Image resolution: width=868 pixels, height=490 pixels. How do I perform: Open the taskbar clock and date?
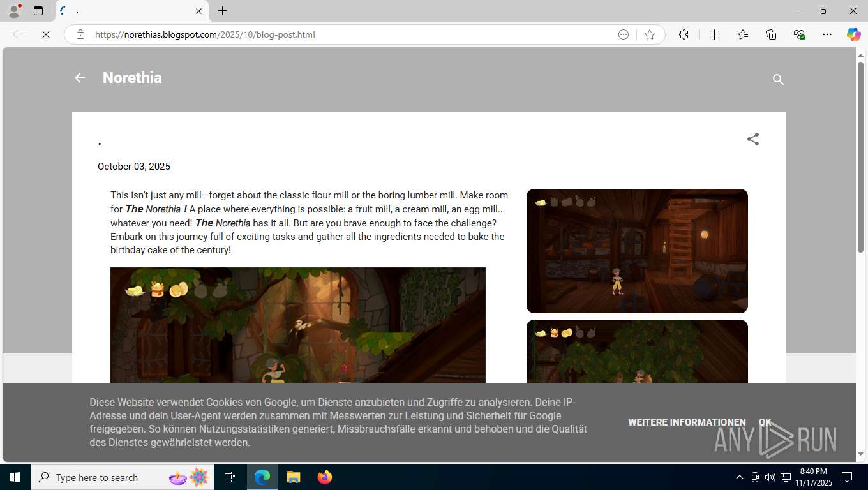click(813, 477)
